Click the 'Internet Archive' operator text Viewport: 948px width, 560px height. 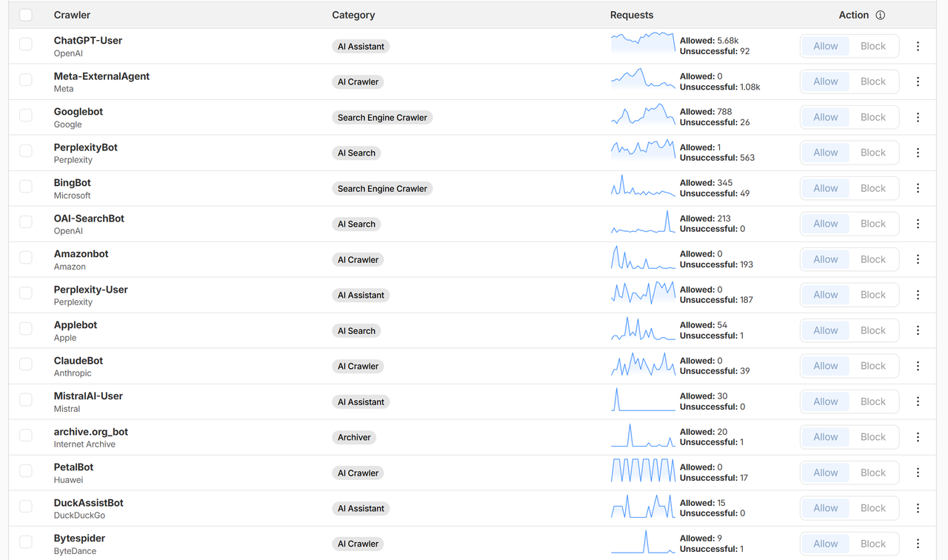pos(84,444)
